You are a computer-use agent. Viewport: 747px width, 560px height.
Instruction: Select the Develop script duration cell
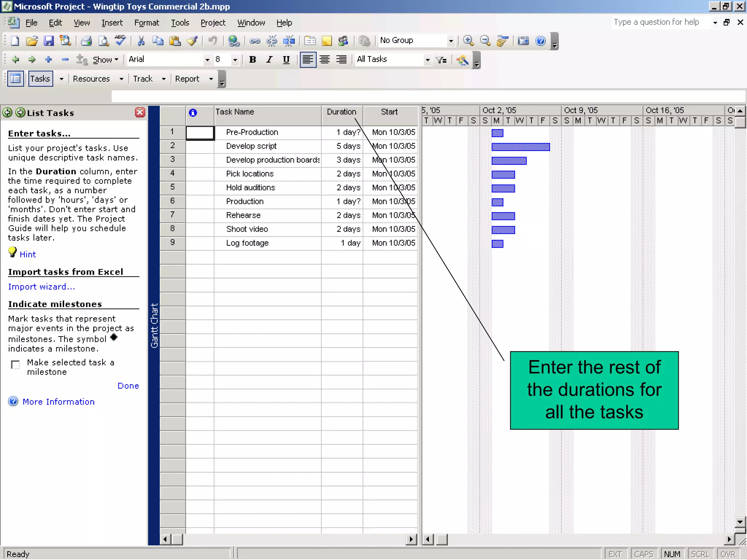342,146
